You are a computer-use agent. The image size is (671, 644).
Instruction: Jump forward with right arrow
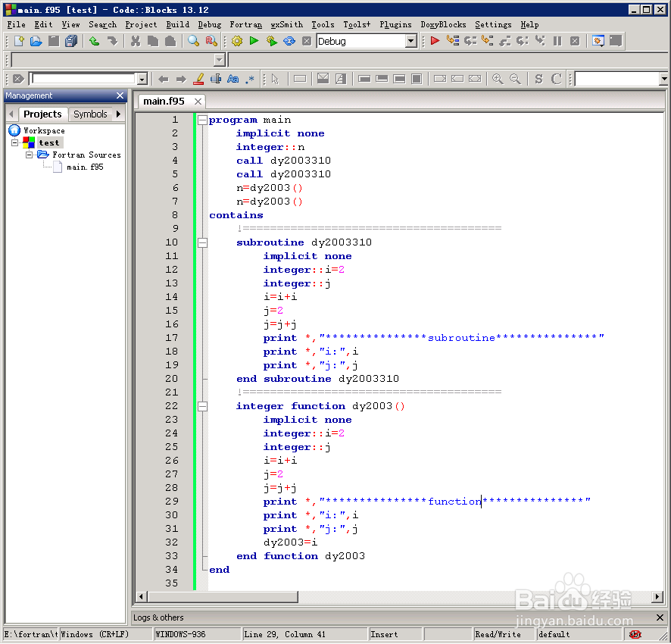(x=181, y=79)
